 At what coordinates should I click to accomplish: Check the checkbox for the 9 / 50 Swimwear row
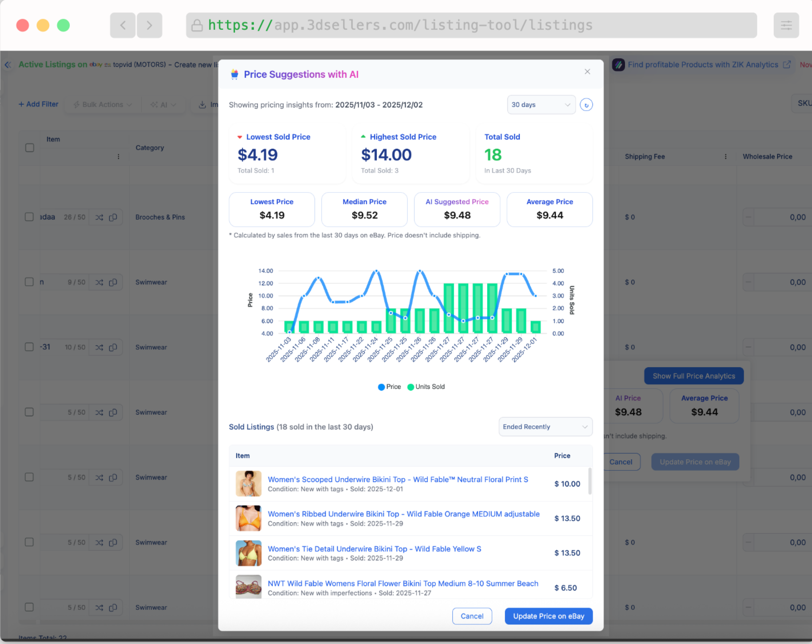(x=29, y=282)
